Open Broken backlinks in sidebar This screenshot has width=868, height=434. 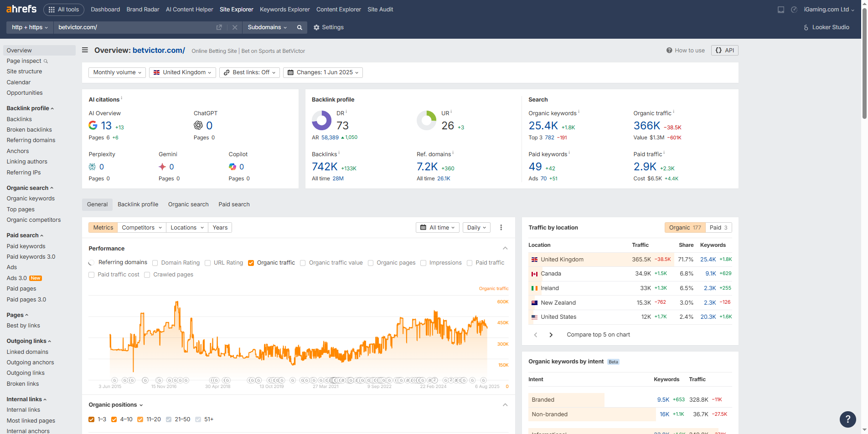tap(29, 130)
